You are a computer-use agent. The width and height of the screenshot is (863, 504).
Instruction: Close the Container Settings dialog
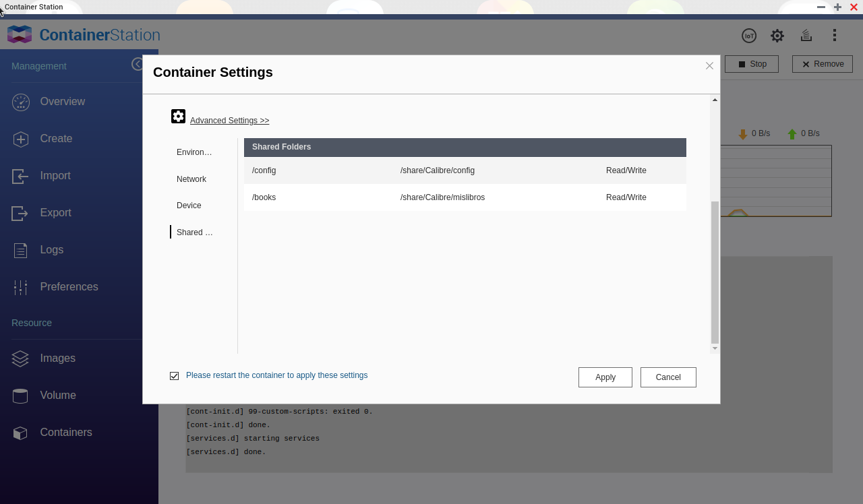[x=709, y=66]
